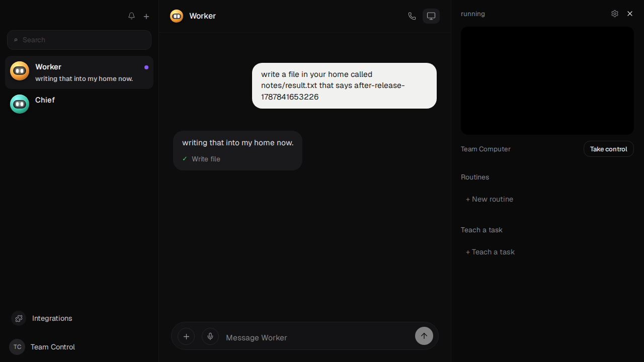Open settings gear in running panel

[615, 14]
